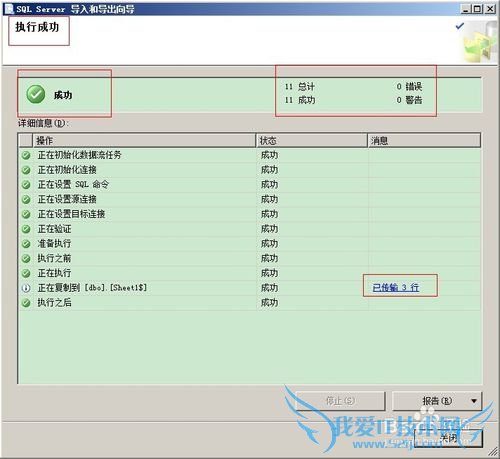Screen dimensions: 500x459
Task: Click the 11 总计 summary text
Action: (x=299, y=87)
